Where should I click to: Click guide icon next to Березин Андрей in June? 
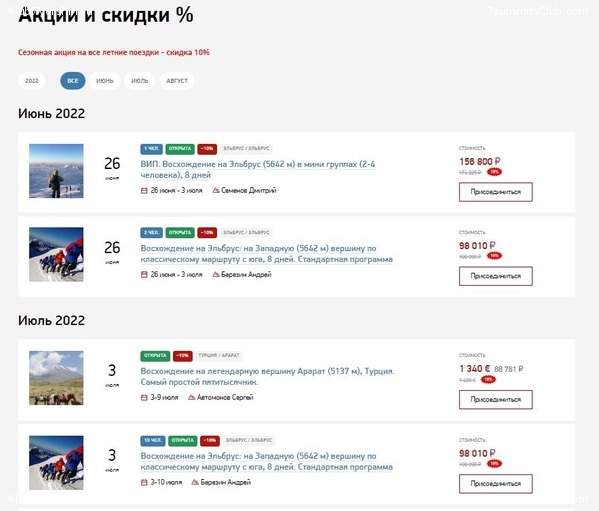pyautogui.click(x=216, y=274)
